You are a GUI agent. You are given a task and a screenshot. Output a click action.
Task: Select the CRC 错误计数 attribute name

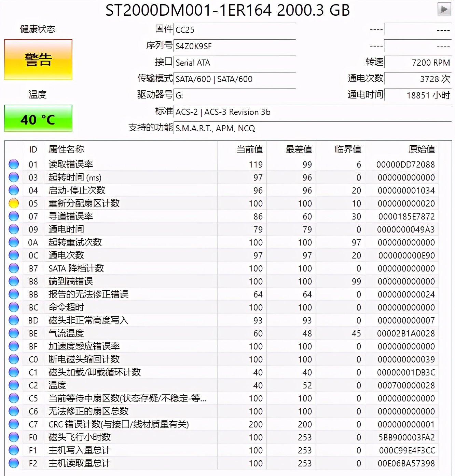click(x=119, y=424)
